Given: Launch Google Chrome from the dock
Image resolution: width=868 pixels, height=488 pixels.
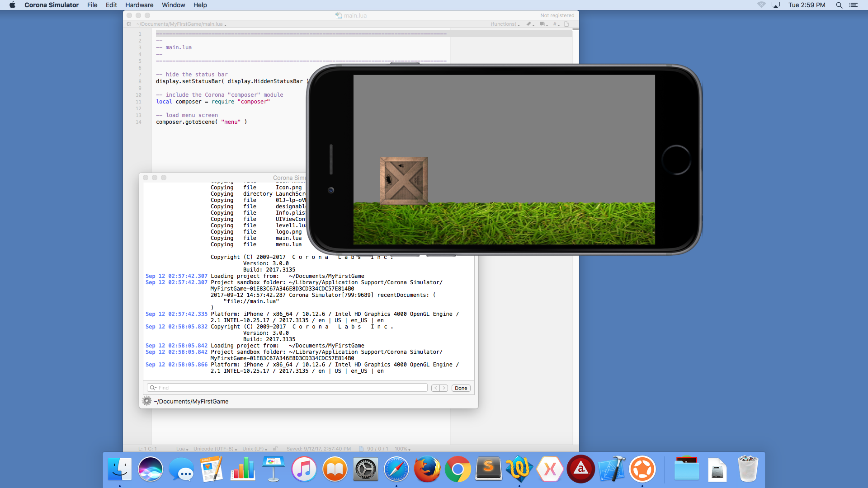Looking at the screenshot, I should pyautogui.click(x=458, y=469).
